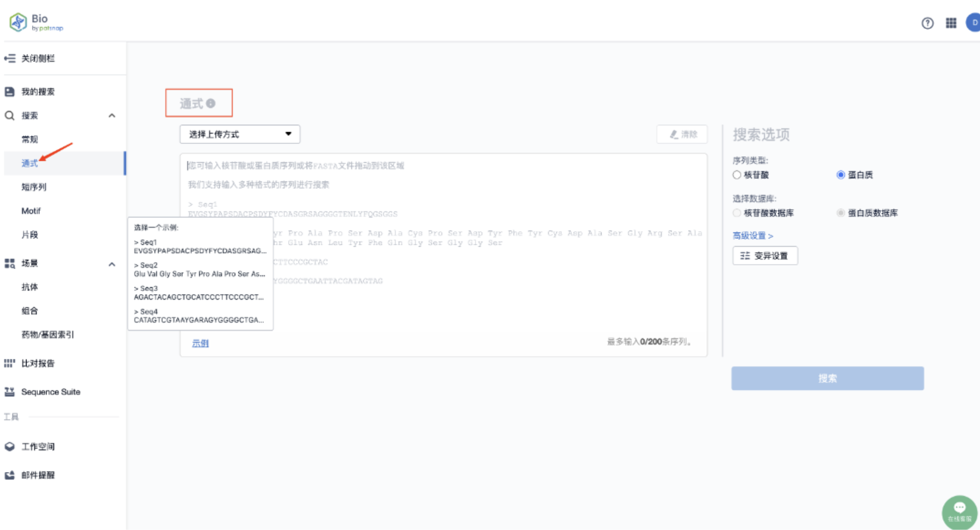Open the 选择上传方式 dropdown

click(240, 134)
